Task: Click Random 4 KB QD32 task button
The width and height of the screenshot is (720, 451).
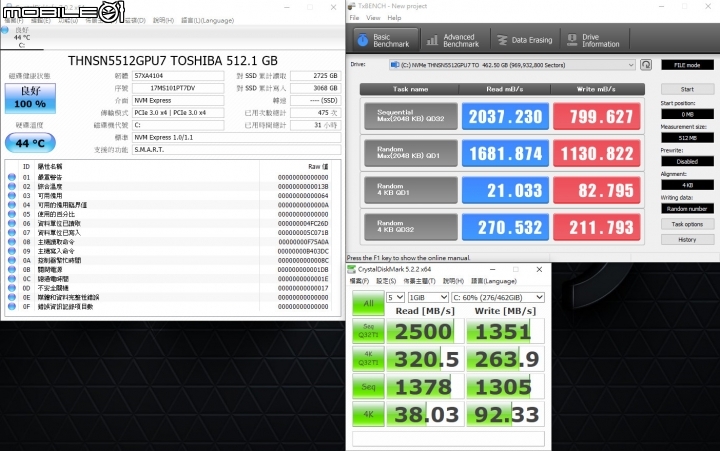Action: tap(411, 226)
